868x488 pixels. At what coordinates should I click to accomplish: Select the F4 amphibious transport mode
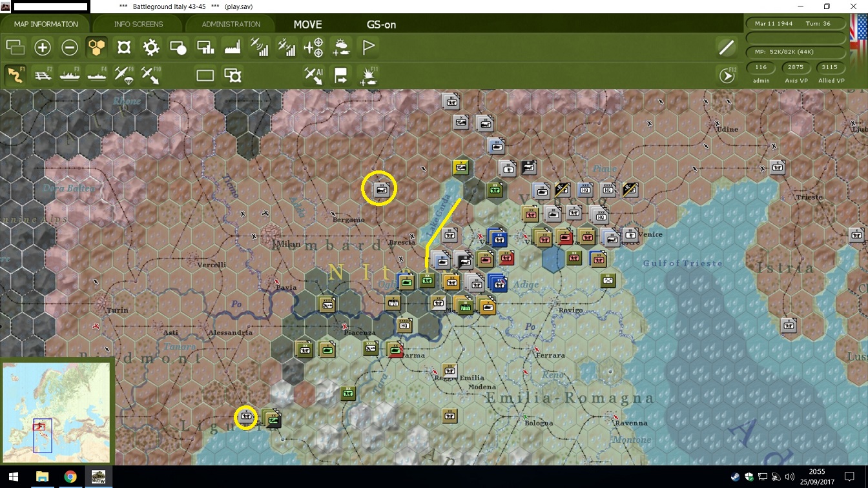coord(97,75)
